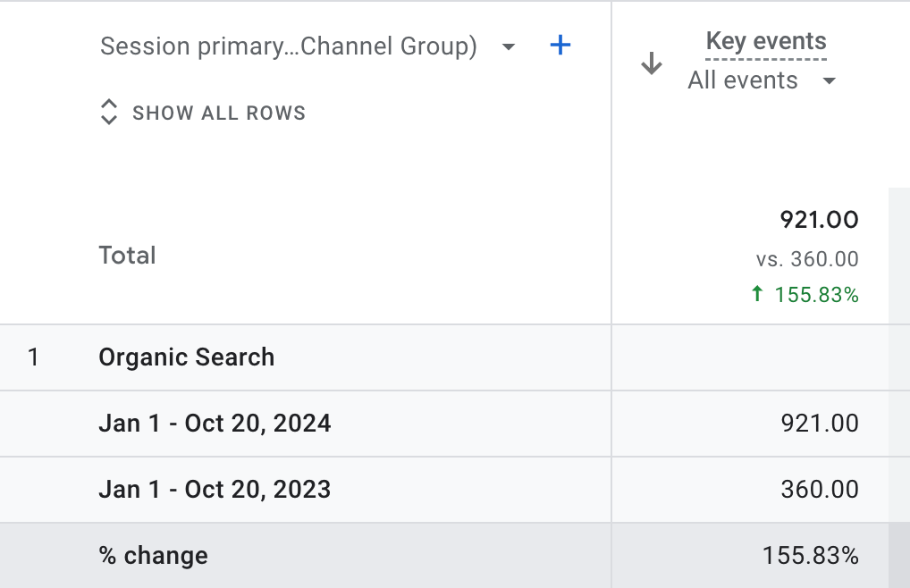
Task: Click the row number 1 cell
Action: (33, 357)
